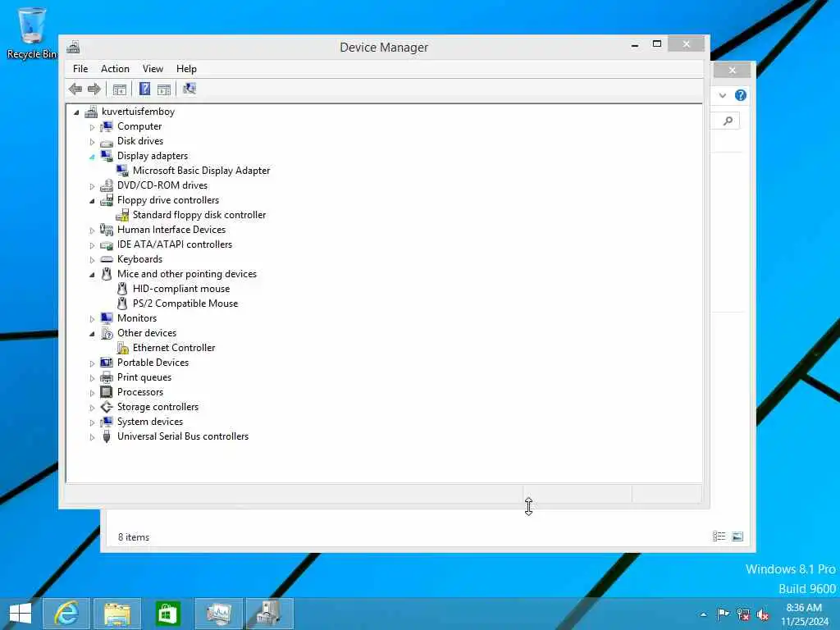Open File Explorer from the taskbar

117,614
